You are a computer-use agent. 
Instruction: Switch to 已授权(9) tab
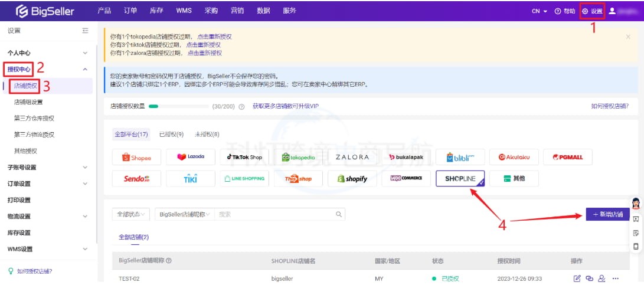point(171,134)
